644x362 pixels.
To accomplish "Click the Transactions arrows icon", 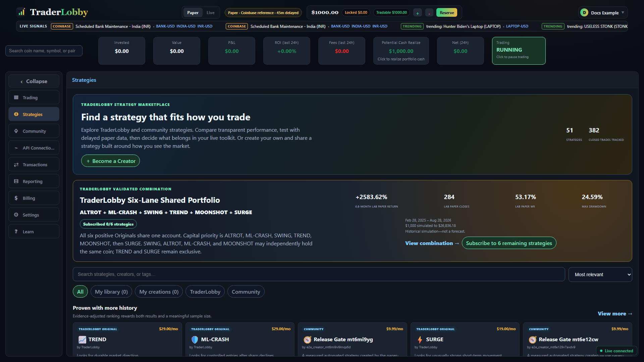I will [16, 165].
